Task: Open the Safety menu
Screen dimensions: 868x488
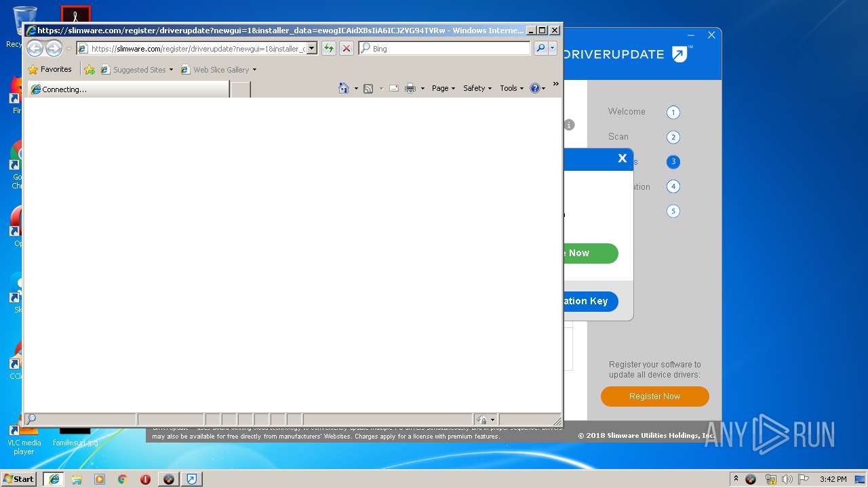Action: pyautogui.click(x=477, y=88)
